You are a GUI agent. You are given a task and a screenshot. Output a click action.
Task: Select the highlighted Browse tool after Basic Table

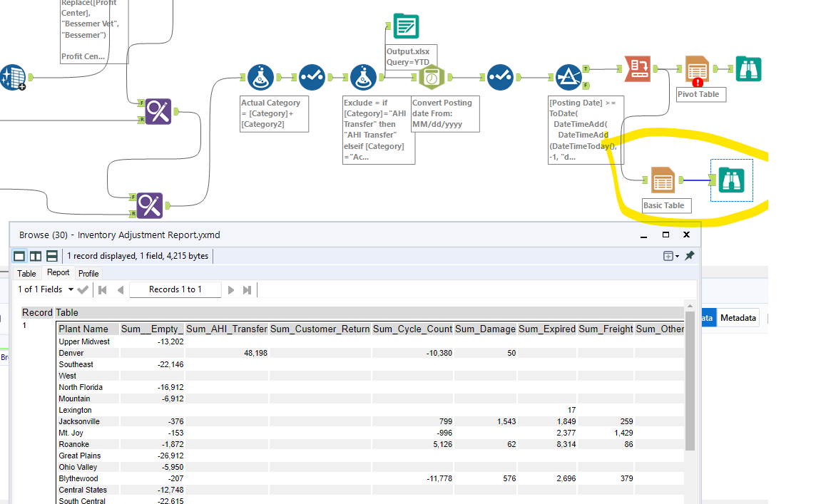point(731,180)
